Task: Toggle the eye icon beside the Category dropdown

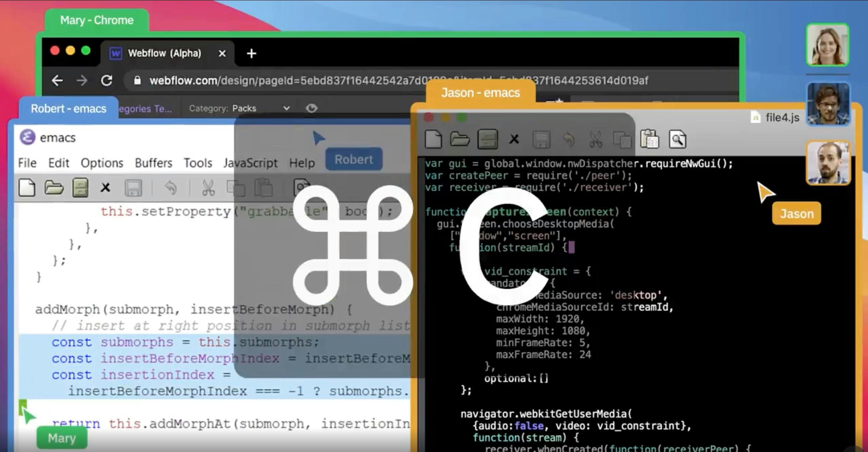Action: pyautogui.click(x=312, y=108)
